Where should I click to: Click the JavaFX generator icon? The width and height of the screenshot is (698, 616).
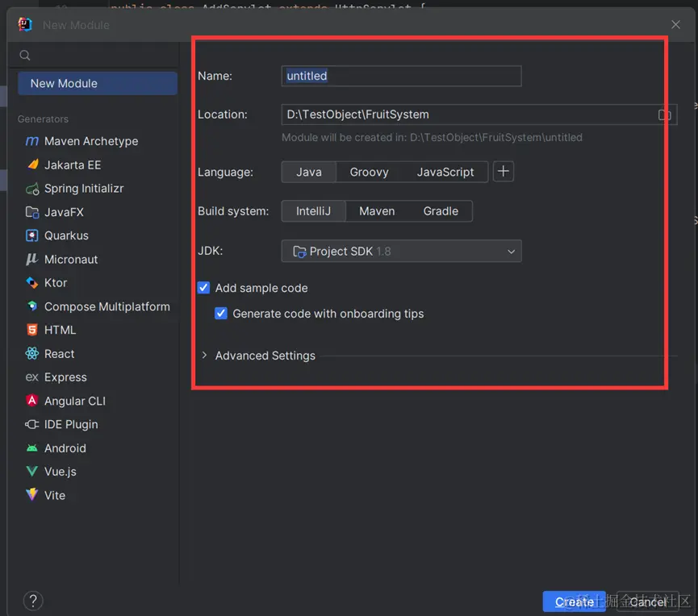point(32,212)
